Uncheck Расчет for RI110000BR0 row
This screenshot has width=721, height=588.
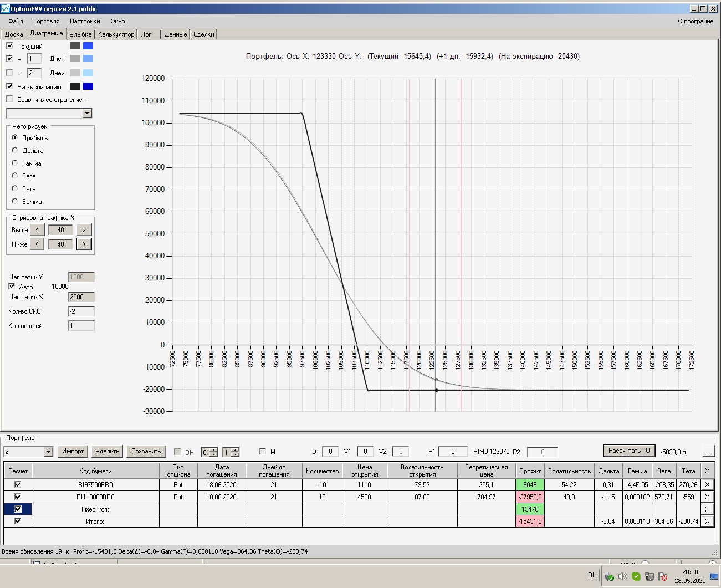[x=18, y=497]
